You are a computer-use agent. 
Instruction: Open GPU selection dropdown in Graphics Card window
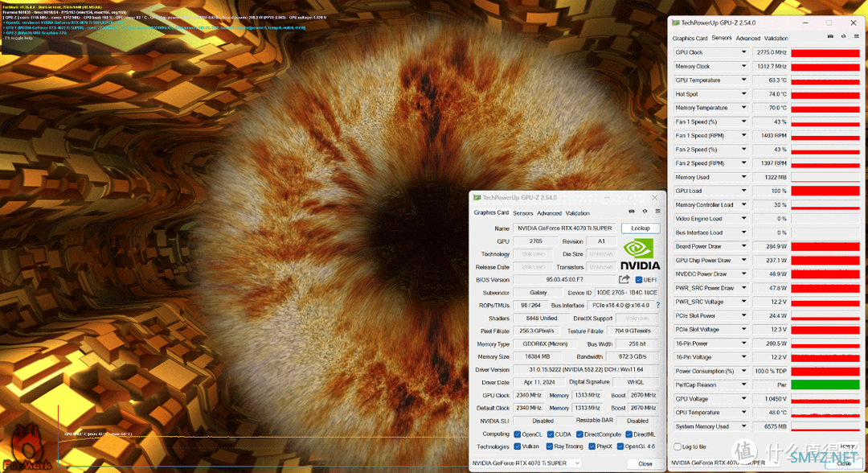click(526, 463)
